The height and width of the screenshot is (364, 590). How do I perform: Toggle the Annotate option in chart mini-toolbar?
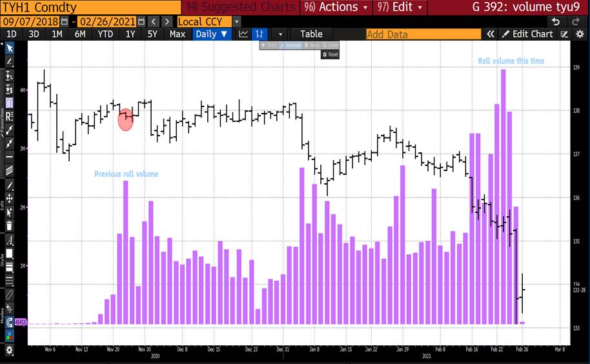click(291, 45)
